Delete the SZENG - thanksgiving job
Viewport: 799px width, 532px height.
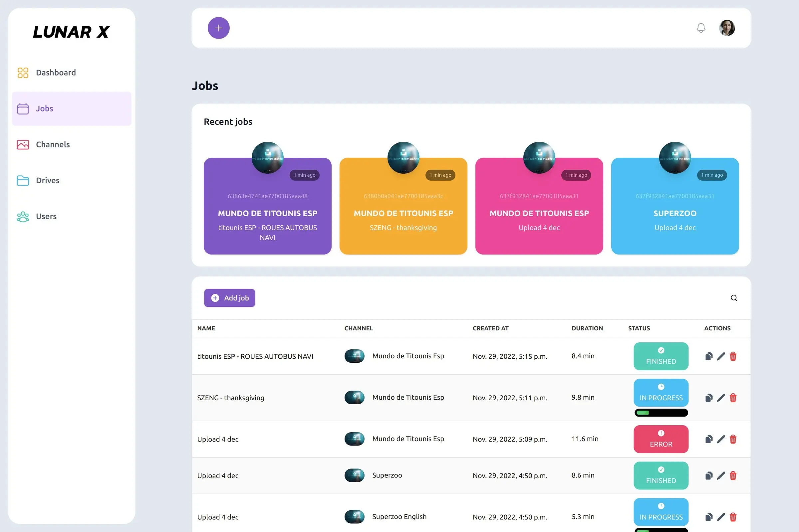(733, 398)
